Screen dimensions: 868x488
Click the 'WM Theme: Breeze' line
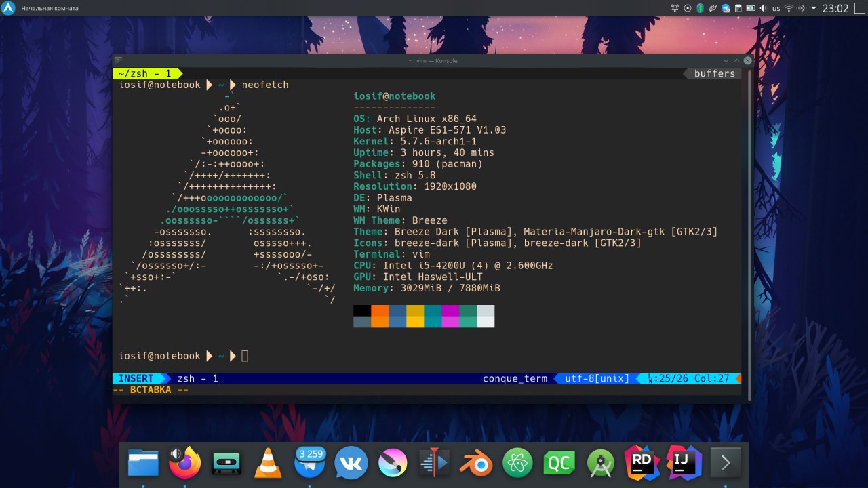click(400, 220)
